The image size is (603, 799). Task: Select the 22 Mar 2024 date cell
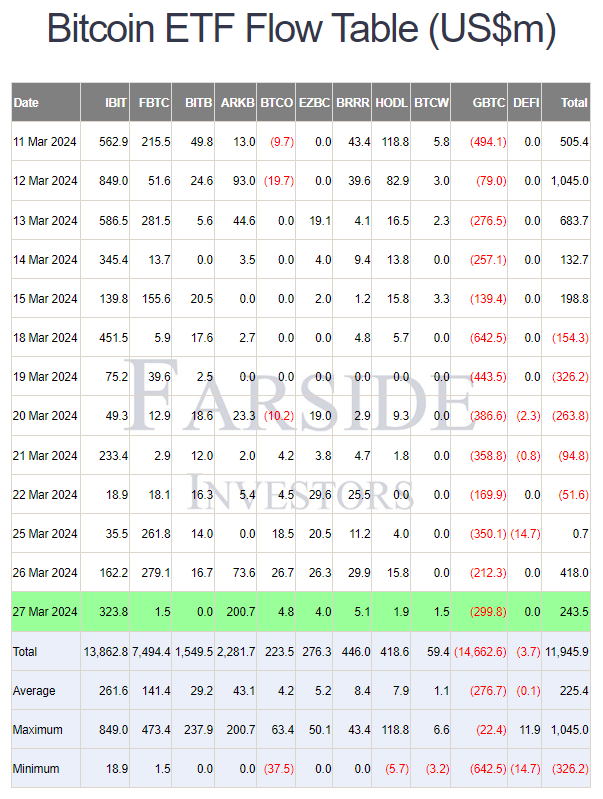tap(45, 495)
